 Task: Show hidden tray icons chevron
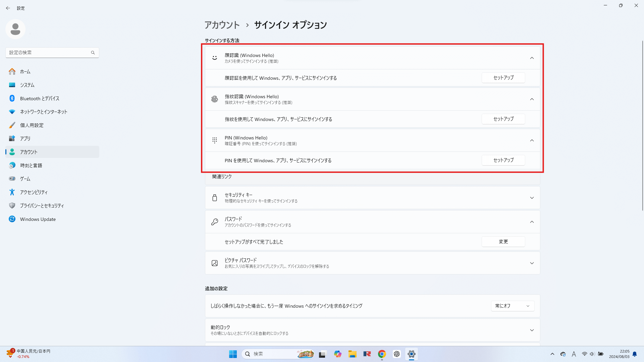(552, 354)
